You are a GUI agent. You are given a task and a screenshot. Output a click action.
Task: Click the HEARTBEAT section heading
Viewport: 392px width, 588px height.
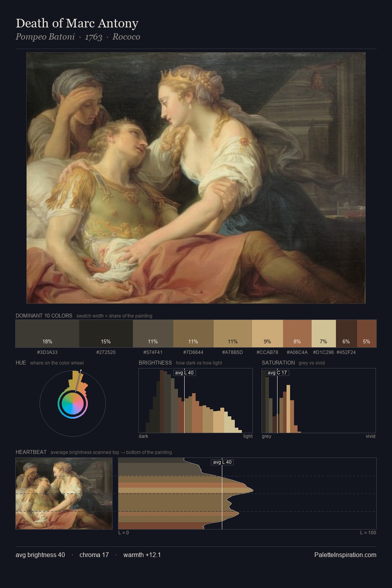pos(31,452)
